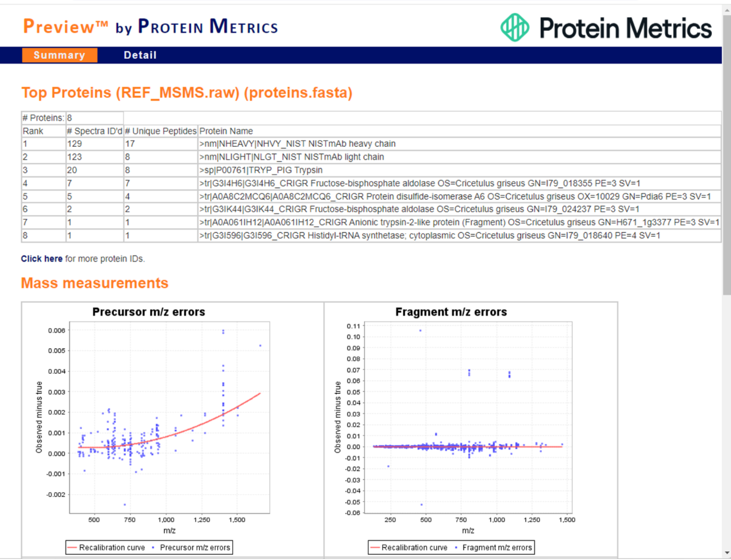This screenshot has width=731, height=560.
Task: Click the Protein disulfide-isomerase A6 row
Action: [x=371, y=196]
